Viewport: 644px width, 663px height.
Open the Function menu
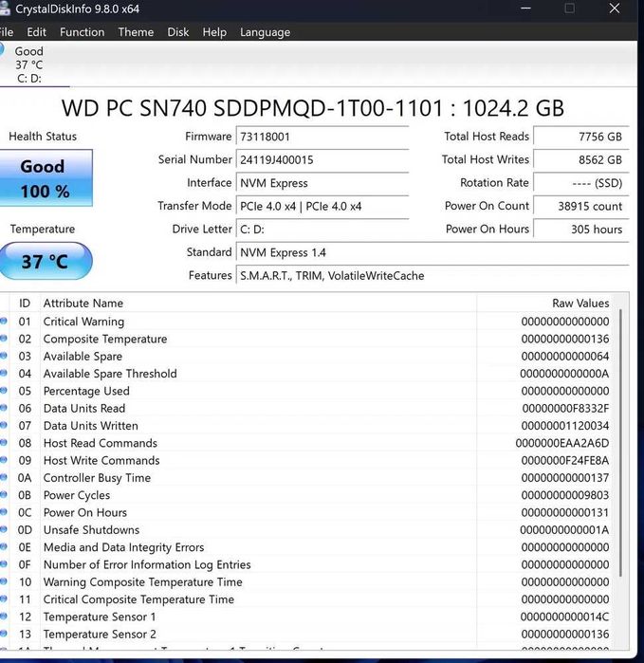pos(82,32)
